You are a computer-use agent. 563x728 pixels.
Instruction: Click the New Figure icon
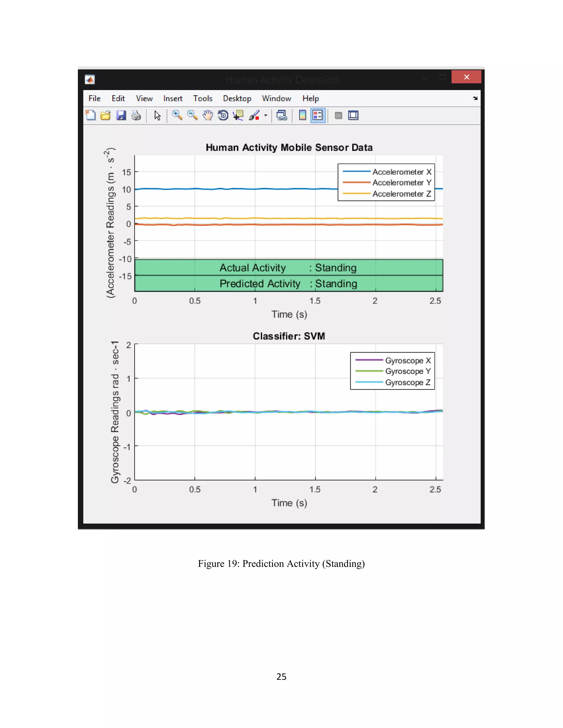click(x=90, y=115)
